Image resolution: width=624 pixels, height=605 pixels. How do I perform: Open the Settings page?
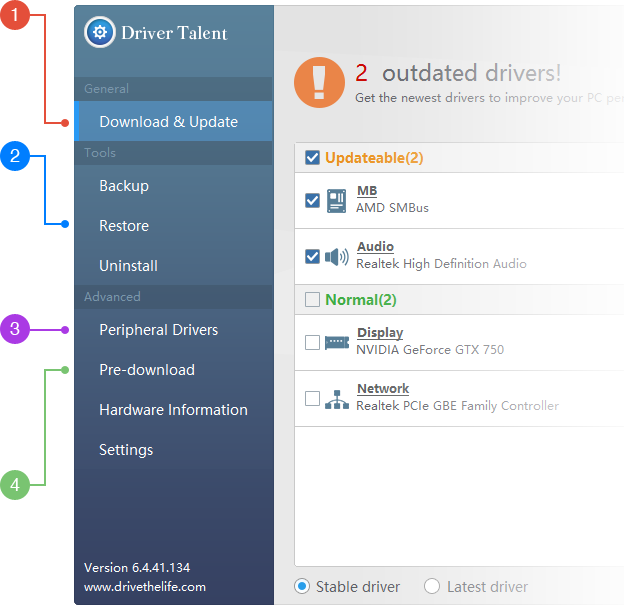(x=174, y=450)
